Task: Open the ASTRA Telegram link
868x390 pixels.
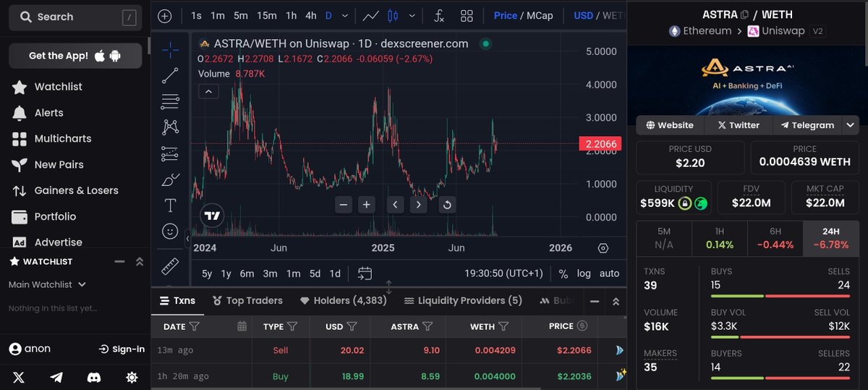Action: (x=807, y=124)
